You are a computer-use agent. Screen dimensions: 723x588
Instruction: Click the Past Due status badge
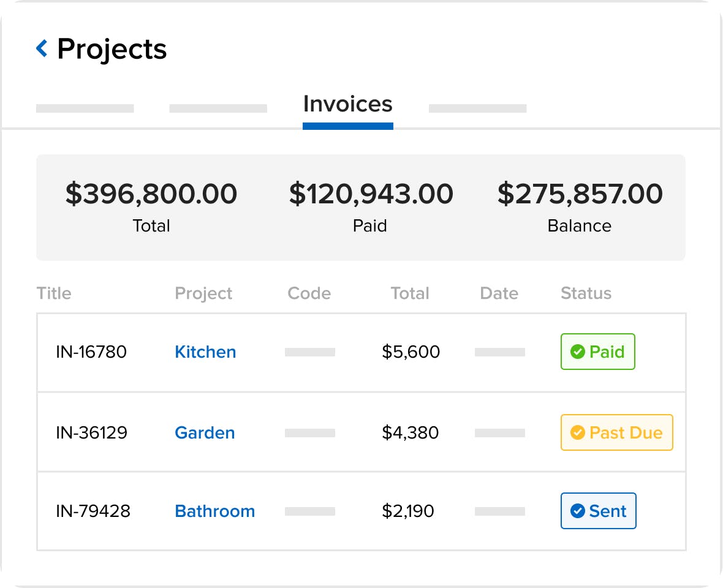pos(616,432)
